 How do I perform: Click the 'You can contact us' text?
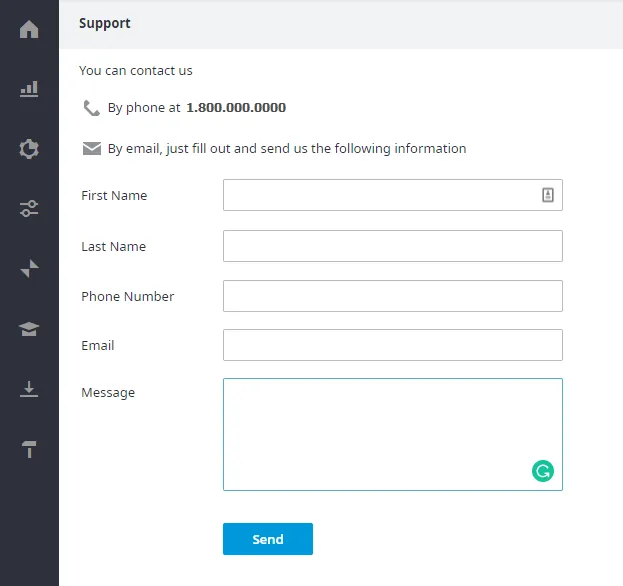click(x=135, y=71)
